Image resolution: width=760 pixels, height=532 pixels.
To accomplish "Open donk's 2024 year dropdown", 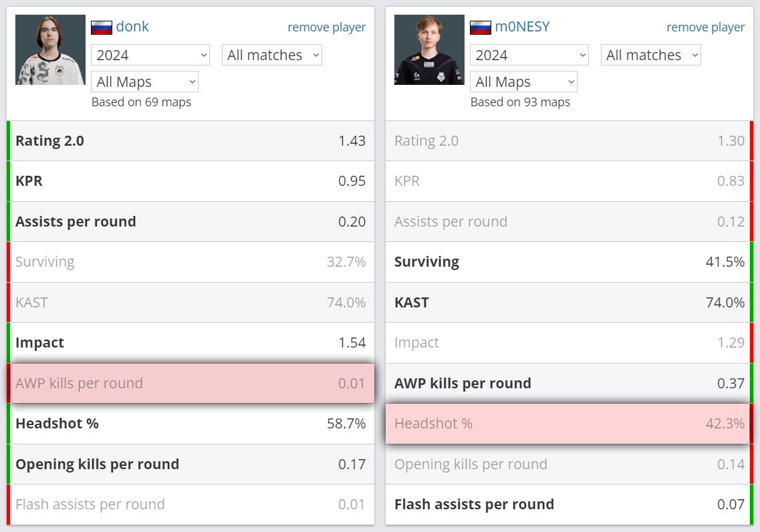I will (x=150, y=55).
